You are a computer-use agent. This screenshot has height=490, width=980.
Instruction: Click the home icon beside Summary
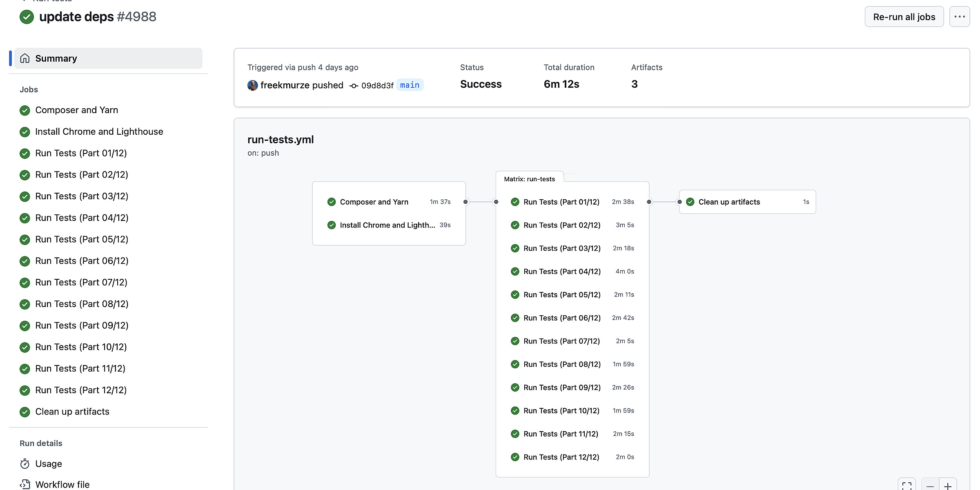click(25, 58)
